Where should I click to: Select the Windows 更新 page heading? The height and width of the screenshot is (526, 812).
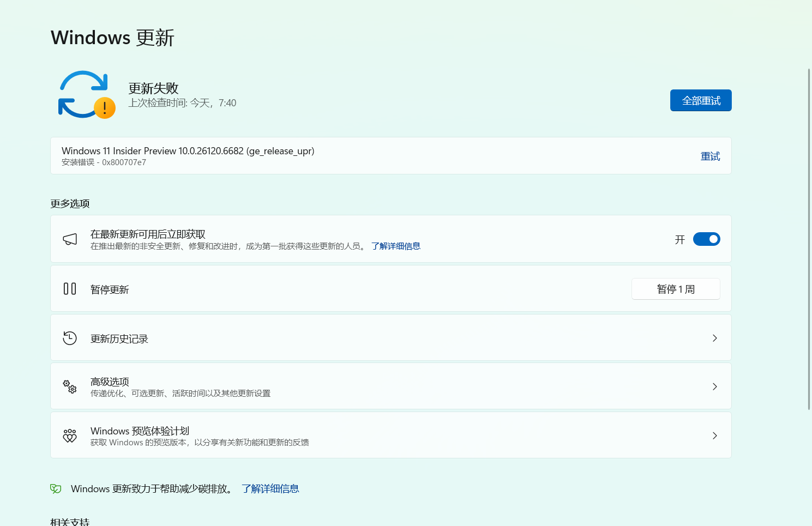click(112, 37)
